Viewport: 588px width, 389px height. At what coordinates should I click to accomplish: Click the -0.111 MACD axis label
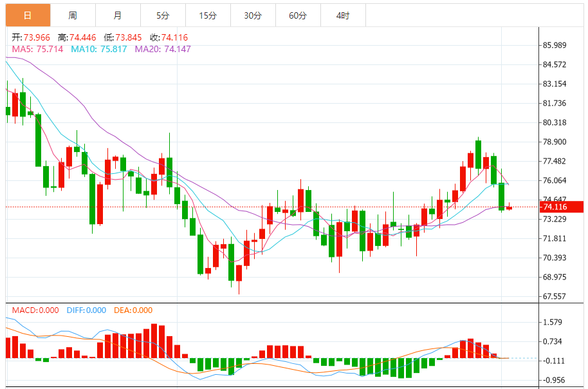coord(553,361)
